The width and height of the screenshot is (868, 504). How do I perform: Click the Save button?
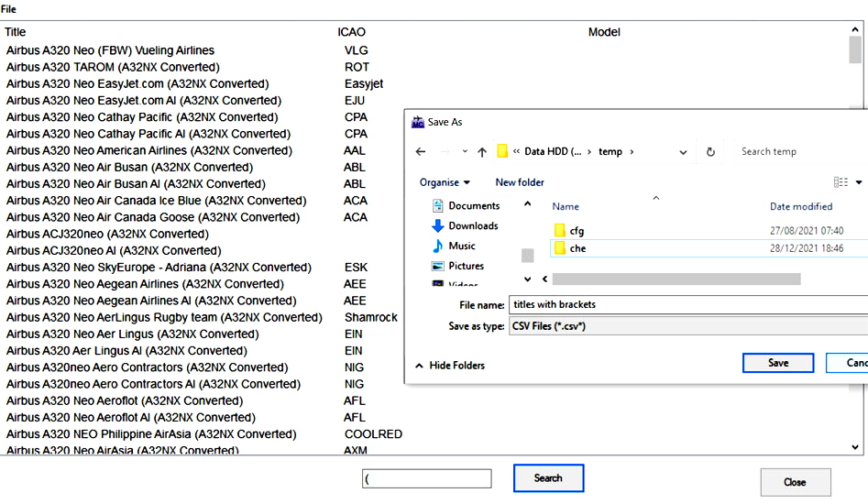coord(778,363)
